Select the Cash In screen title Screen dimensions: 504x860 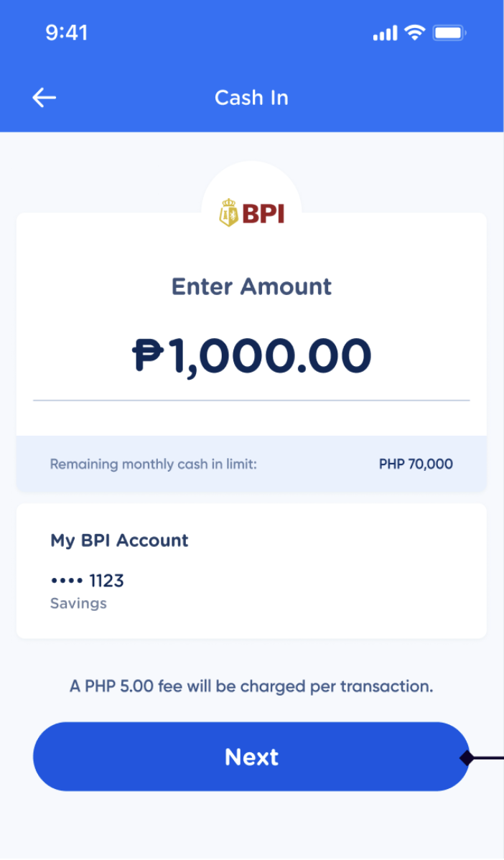(x=251, y=98)
